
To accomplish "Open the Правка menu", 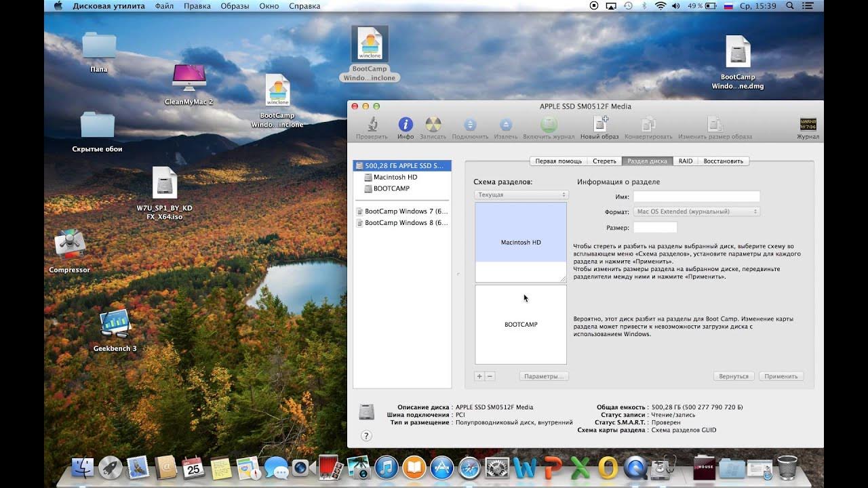I will (x=197, y=5).
